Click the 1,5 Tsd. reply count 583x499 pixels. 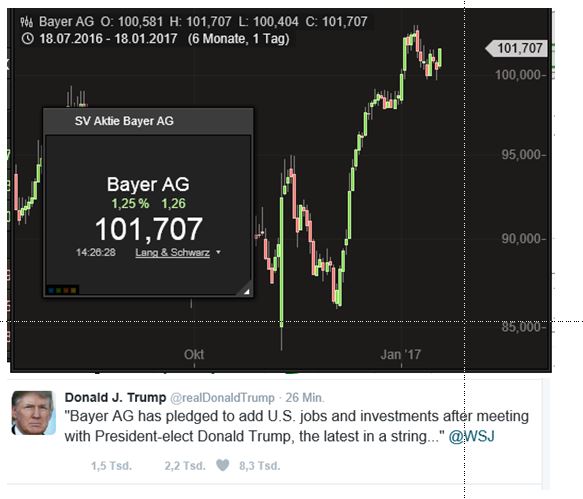coord(112,466)
